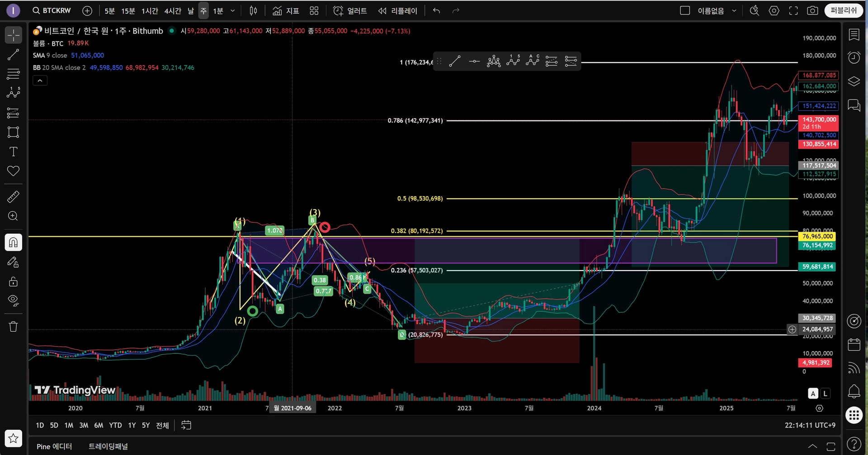Pick the Head and Shoulders tool in floating toolbar
Image resolution: width=868 pixels, height=455 pixels.
(x=494, y=61)
